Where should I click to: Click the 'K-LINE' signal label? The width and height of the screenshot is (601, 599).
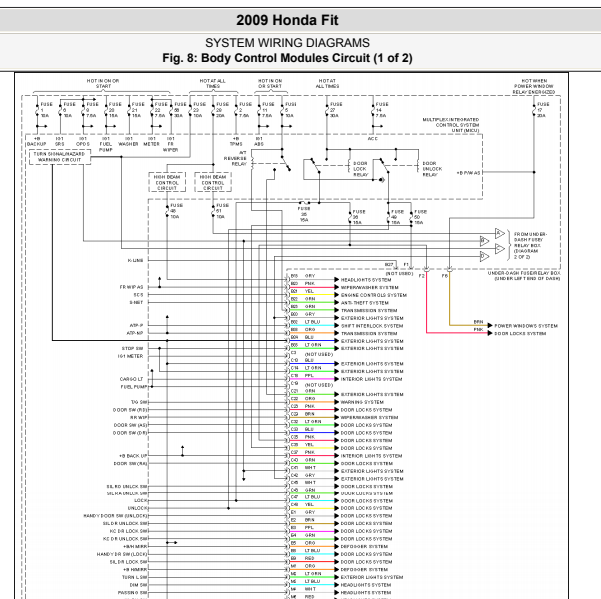click(x=135, y=260)
